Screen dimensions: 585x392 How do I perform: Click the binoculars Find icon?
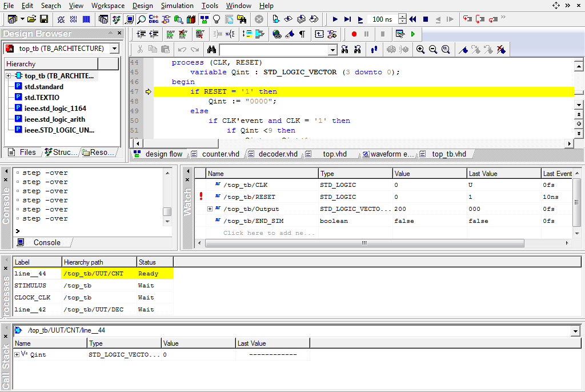coord(211,49)
